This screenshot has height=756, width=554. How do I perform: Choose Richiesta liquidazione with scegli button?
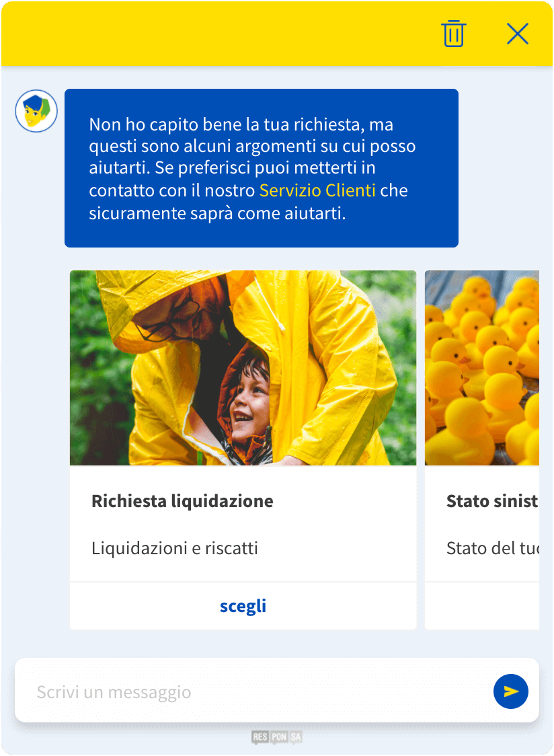pos(243,606)
